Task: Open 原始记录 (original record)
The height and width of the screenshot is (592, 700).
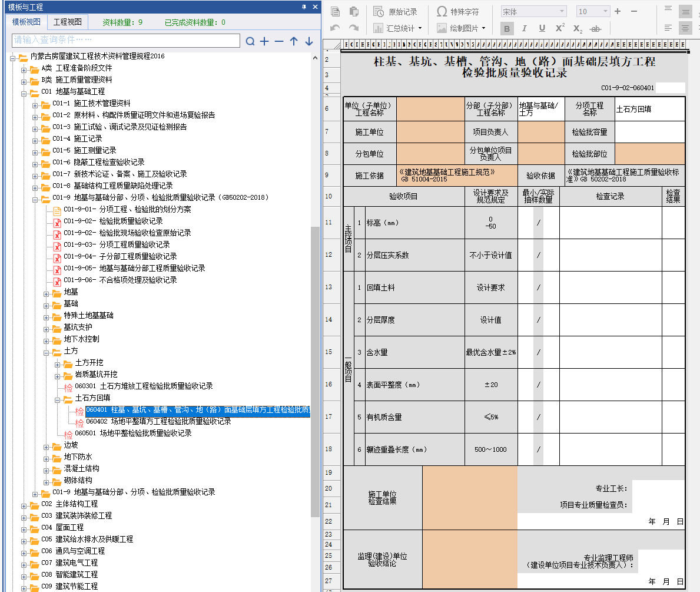Action: coord(395,12)
